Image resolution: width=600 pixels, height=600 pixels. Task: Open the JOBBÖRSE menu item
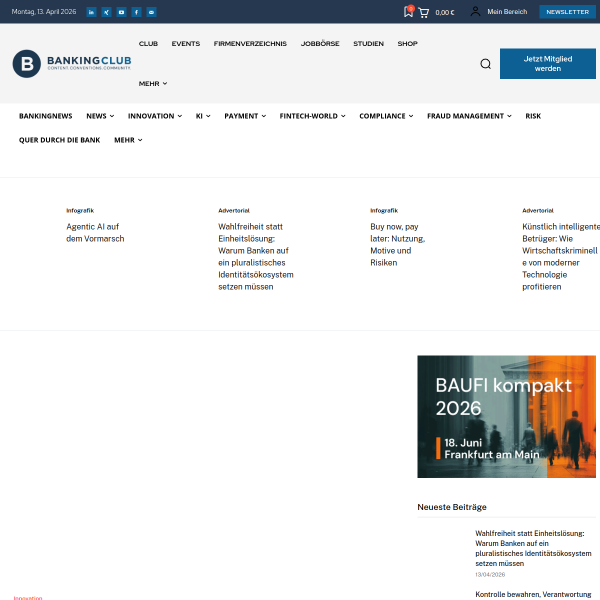point(320,44)
